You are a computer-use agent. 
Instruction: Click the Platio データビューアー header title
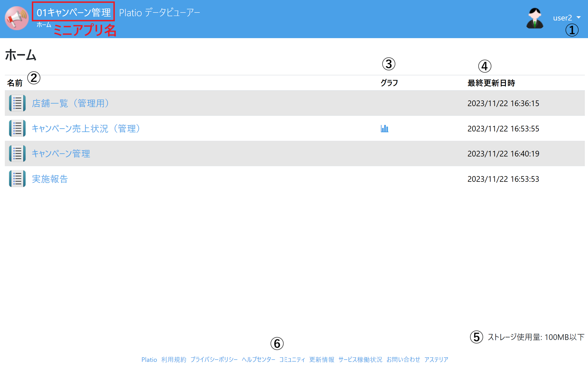[x=159, y=13]
